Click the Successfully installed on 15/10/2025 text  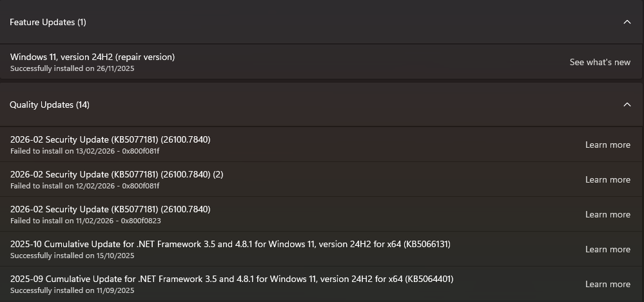72,256
